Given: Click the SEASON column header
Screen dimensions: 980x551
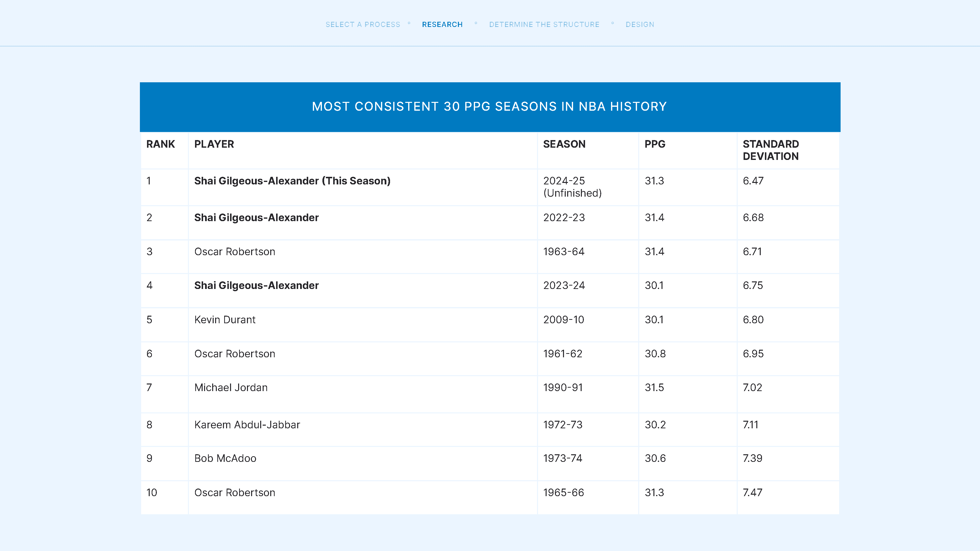Looking at the screenshot, I should 564,144.
